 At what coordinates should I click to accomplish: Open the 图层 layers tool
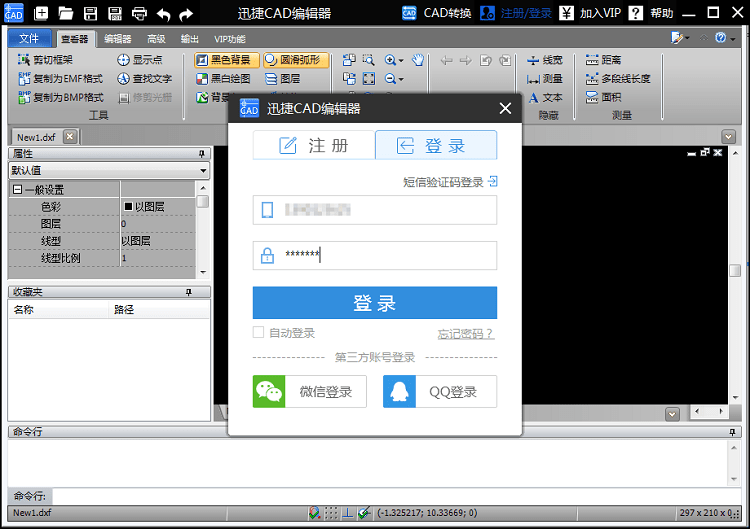(x=282, y=78)
